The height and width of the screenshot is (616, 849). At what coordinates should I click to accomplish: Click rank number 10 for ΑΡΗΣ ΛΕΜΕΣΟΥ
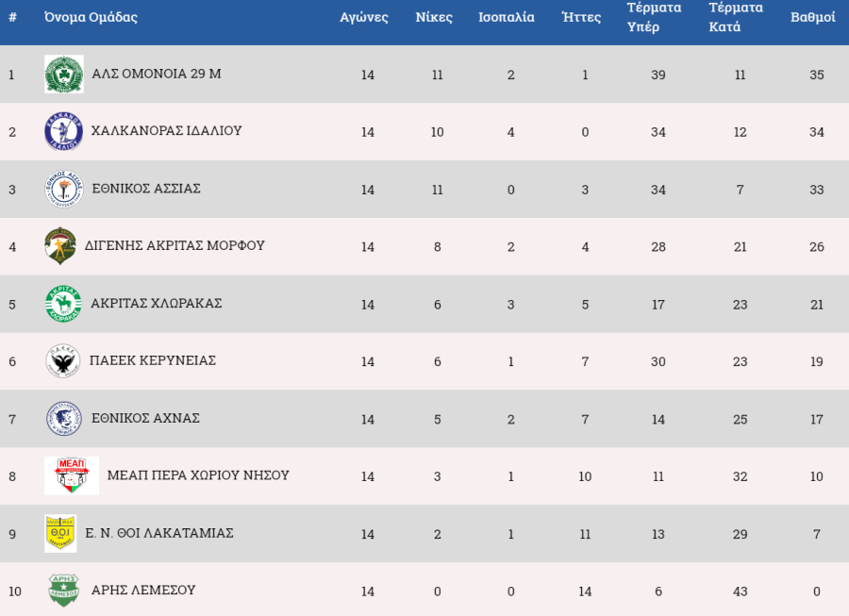[x=14, y=591]
